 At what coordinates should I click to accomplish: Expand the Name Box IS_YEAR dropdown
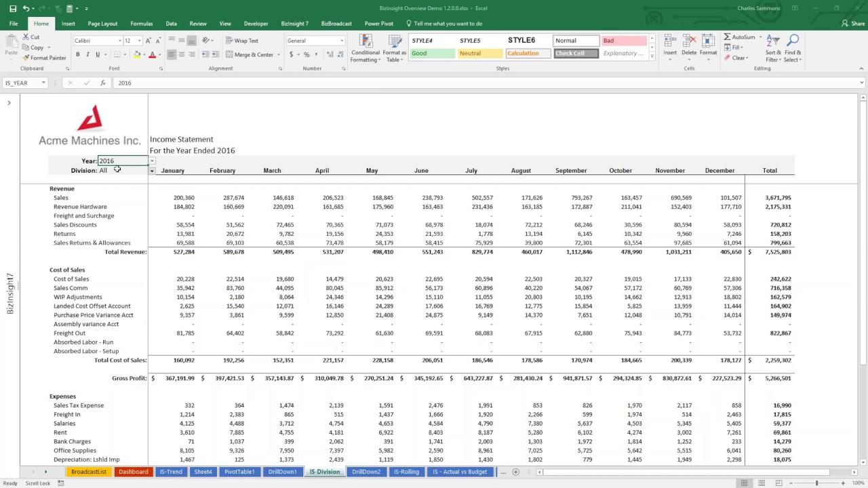[x=43, y=83]
